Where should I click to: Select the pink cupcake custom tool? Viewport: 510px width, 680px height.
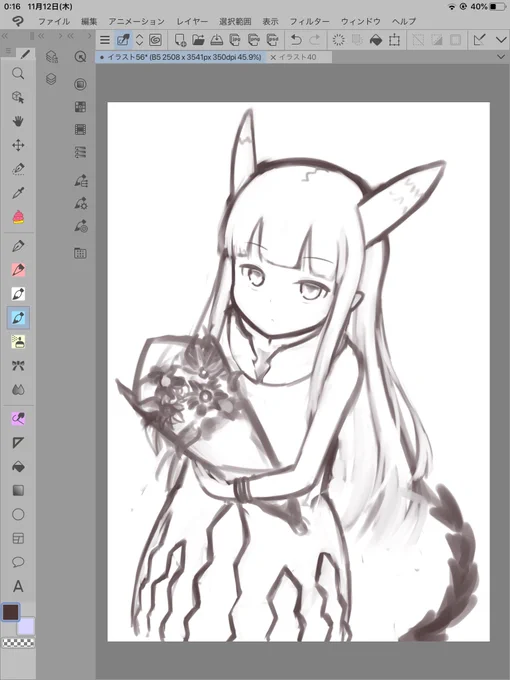coord(18,217)
